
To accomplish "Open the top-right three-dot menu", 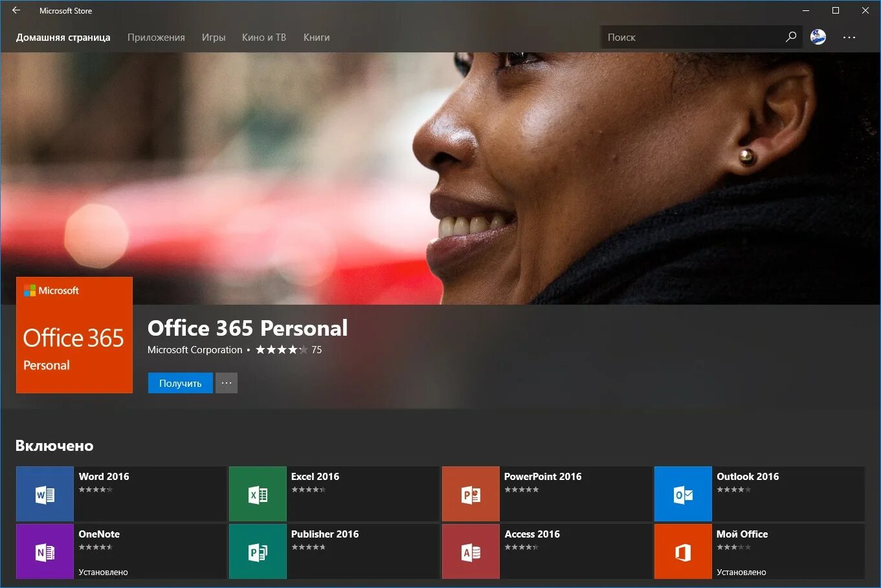I will [x=849, y=38].
